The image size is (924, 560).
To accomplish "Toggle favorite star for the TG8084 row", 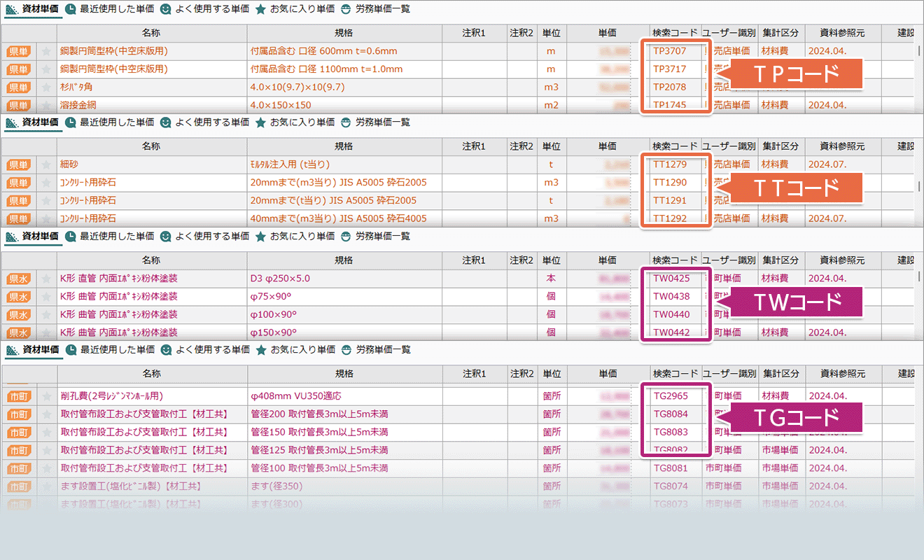I will [46, 414].
